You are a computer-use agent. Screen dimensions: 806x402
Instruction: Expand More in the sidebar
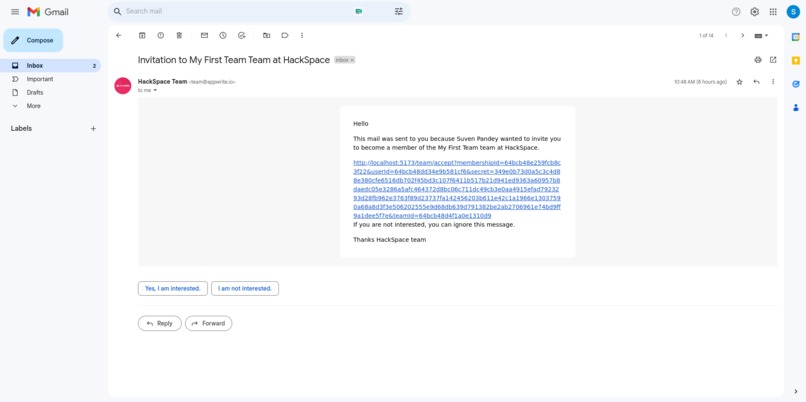pos(50,106)
